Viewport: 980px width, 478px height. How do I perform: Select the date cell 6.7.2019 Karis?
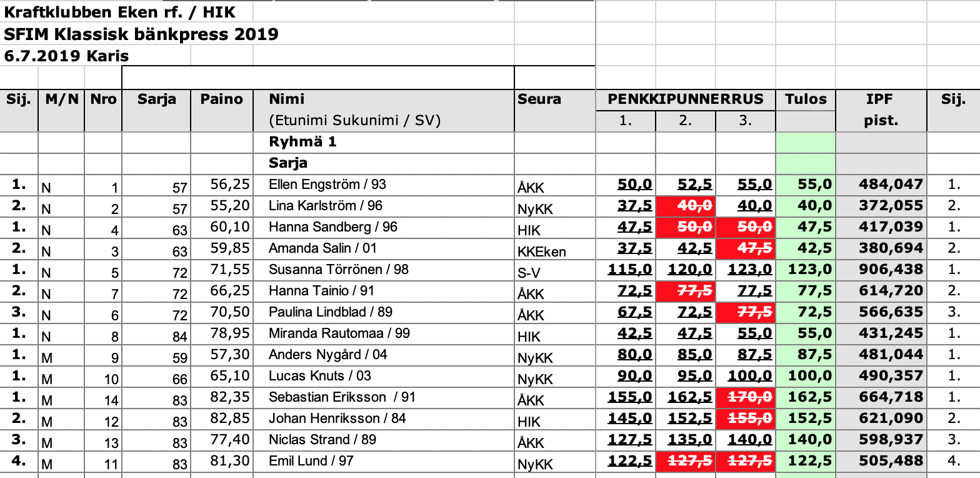click(x=66, y=56)
